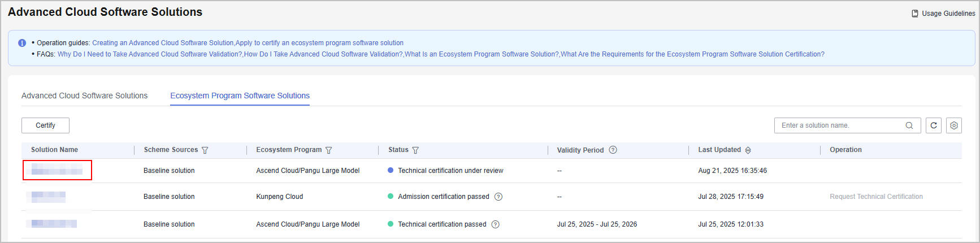Click Request Technical Certification link
This screenshot has height=243, width=980.
876,197
